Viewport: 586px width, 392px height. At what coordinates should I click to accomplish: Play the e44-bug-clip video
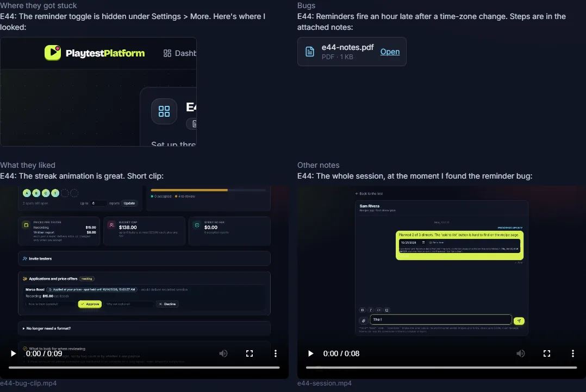[x=13, y=353]
